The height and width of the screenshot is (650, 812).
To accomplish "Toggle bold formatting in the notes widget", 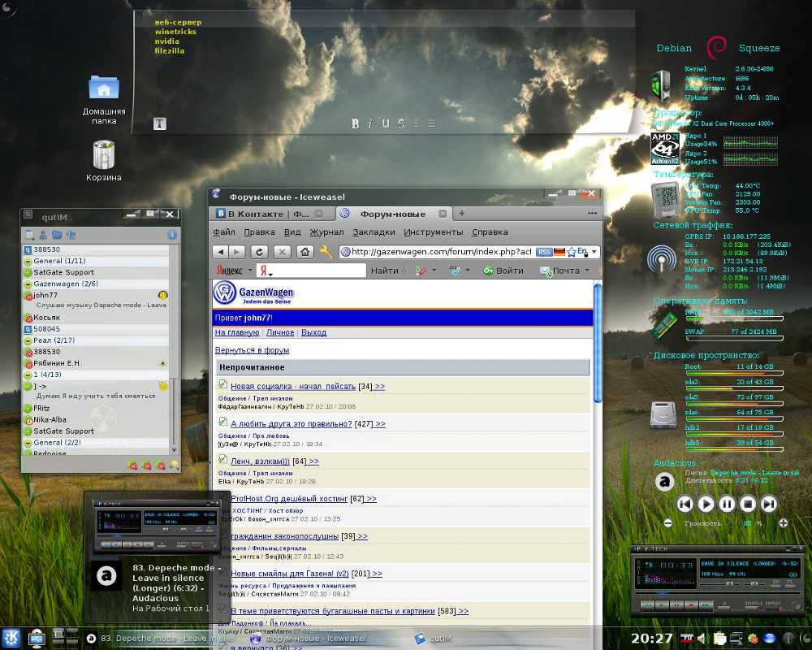I will (355, 123).
